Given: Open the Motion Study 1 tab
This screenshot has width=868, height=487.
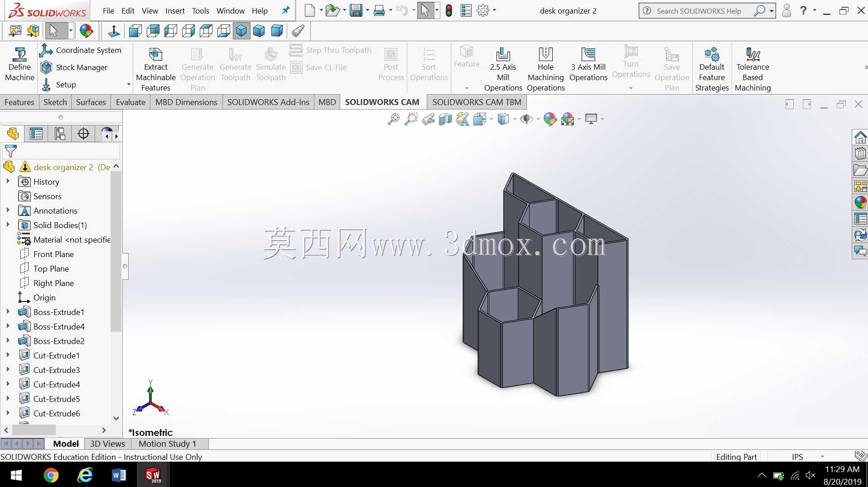Looking at the screenshot, I should coord(167,444).
